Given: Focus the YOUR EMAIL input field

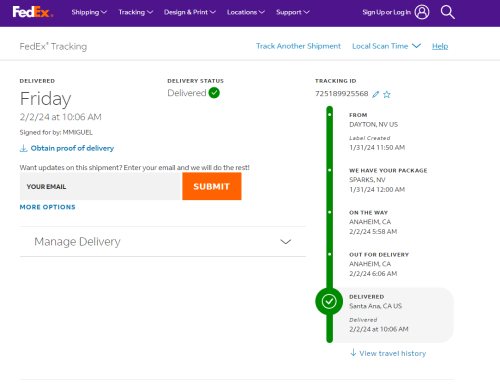Looking at the screenshot, I should (100, 186).
